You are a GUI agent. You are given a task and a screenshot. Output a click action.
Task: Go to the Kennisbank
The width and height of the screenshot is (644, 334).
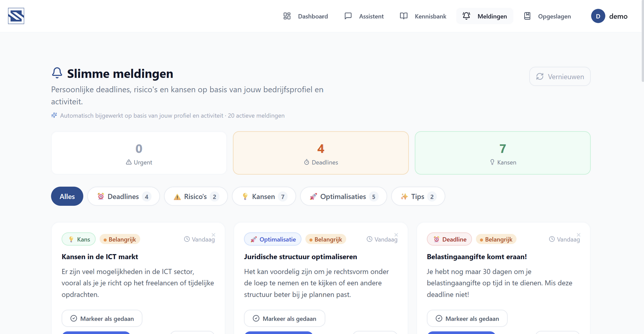[423, 16]
